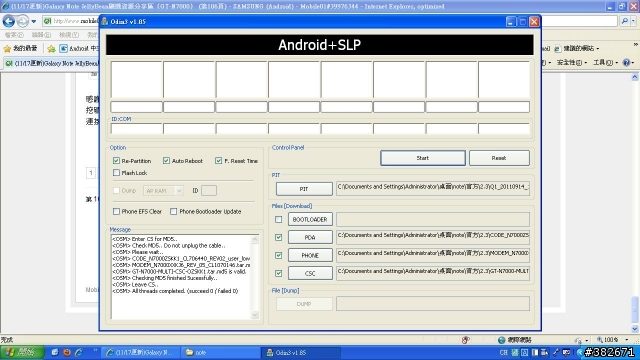Click the Odin3 title bar icon
This screenshot has width=640, height=360.
(x=104, y=22)
